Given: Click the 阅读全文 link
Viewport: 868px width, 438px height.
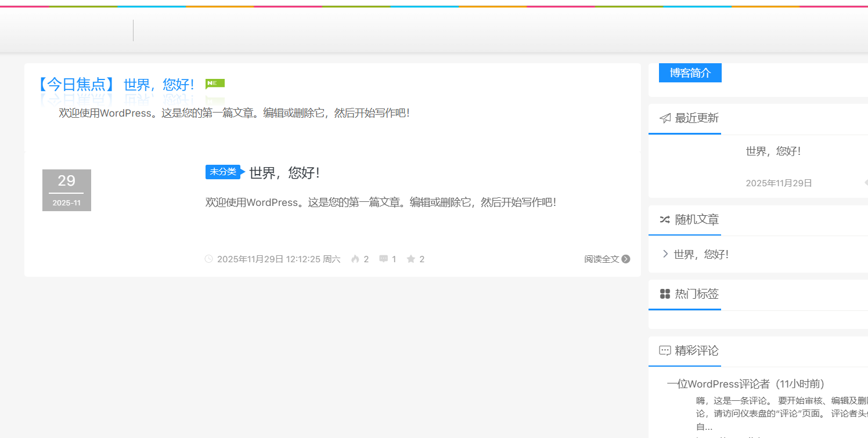Looking at the screenshot, I should pos(601,259).
